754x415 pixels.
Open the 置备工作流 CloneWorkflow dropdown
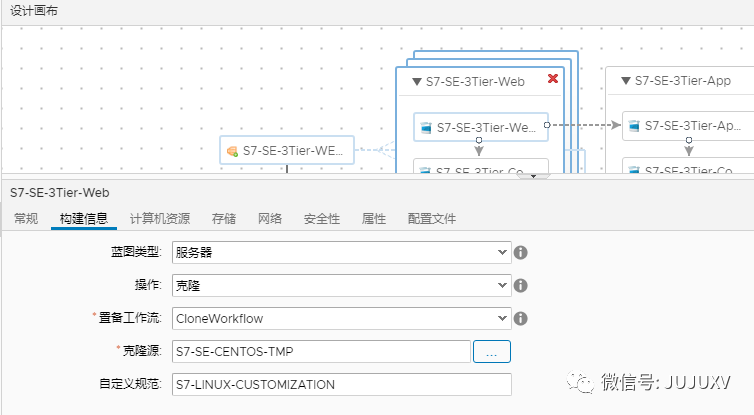pos(341,319)
